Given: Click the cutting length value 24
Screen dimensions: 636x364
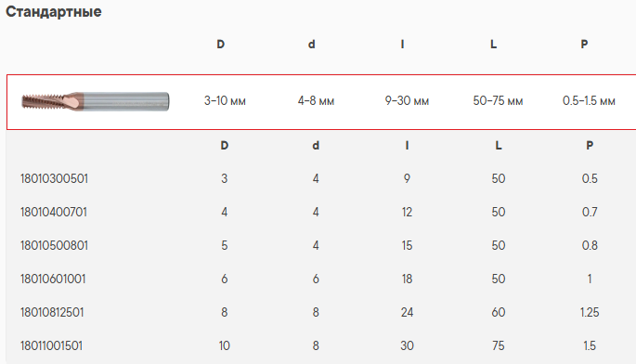Looking at the screenshot, I should (407, 312).
